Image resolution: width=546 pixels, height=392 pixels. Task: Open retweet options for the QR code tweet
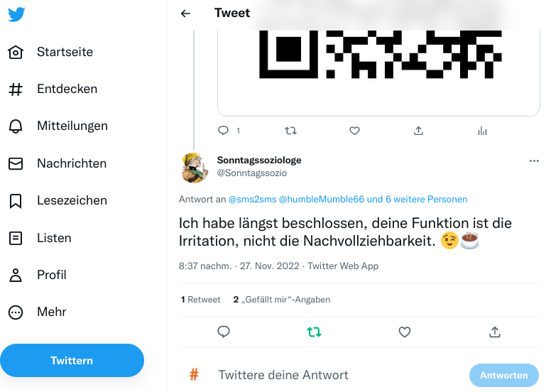pos(290,131)
